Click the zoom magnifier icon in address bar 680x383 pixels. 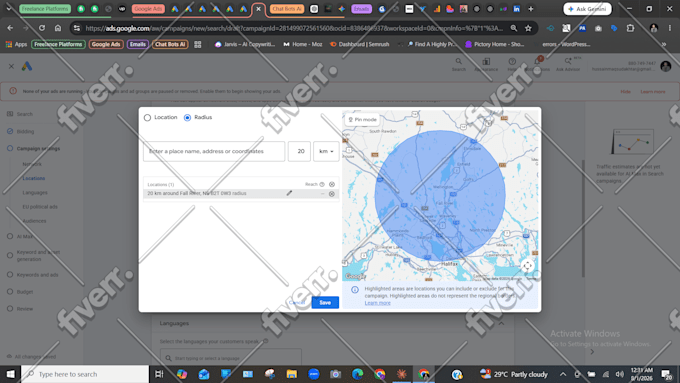pyautogui.click(x=514, y=28)
